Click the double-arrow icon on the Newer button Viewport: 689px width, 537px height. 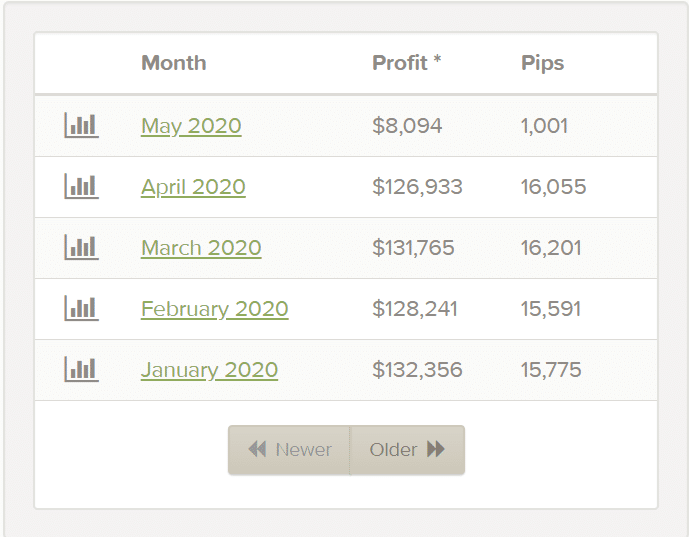[257, 449]
